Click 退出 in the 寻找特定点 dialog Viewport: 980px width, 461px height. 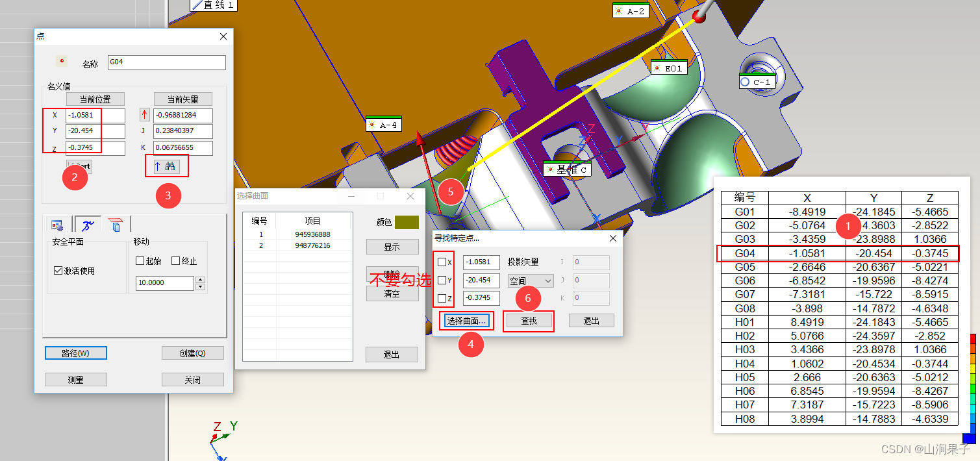591,321
